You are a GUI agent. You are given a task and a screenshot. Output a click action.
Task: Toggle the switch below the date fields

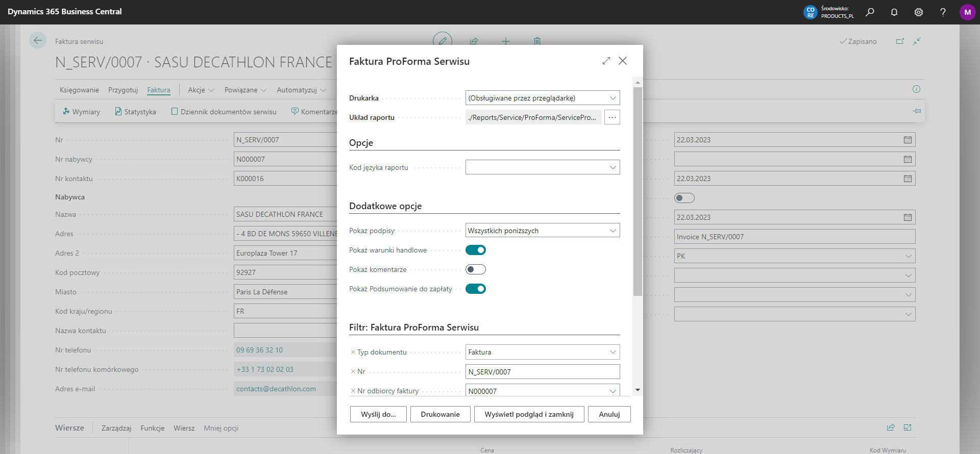pos(684,198)
